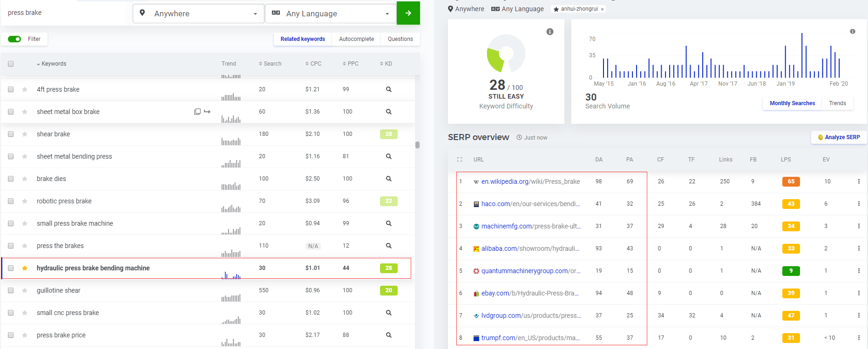The height and width of the screenshot is (349, 868).
Task: Star the 'guillotine shear' keyword
Action: point(25,290)
